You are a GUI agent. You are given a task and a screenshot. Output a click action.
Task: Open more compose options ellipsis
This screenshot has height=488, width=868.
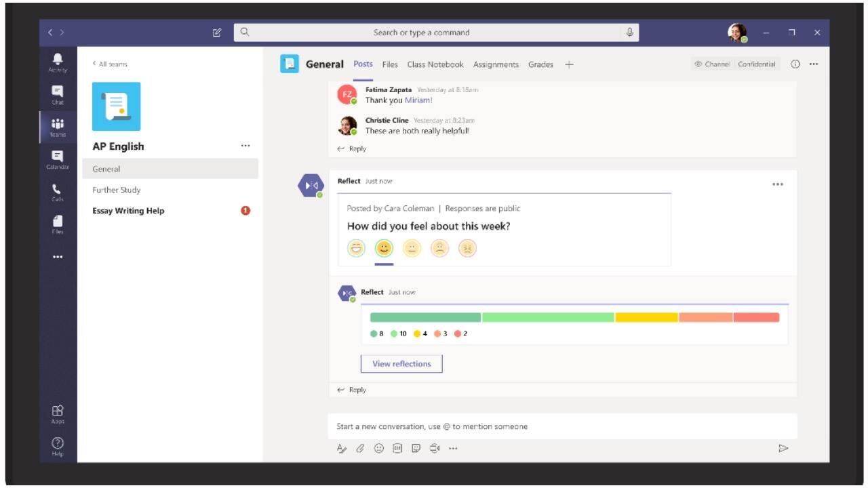(x=453, y=448)
